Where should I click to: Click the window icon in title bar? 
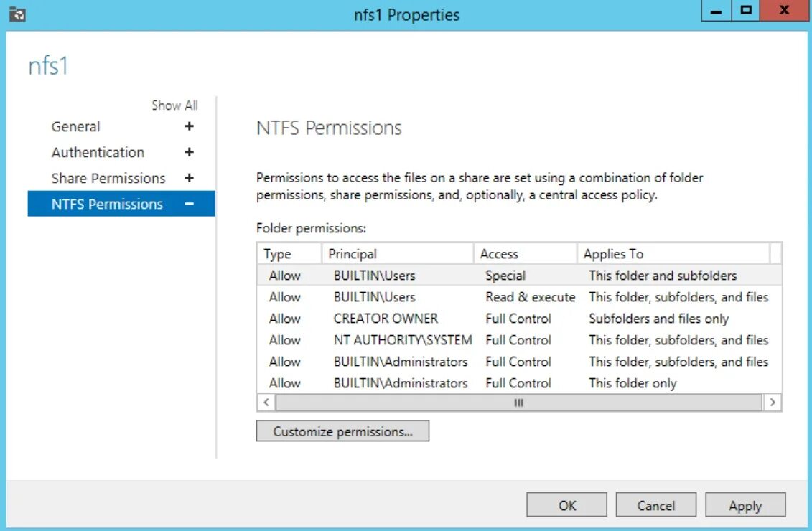[x=18, y=14]
